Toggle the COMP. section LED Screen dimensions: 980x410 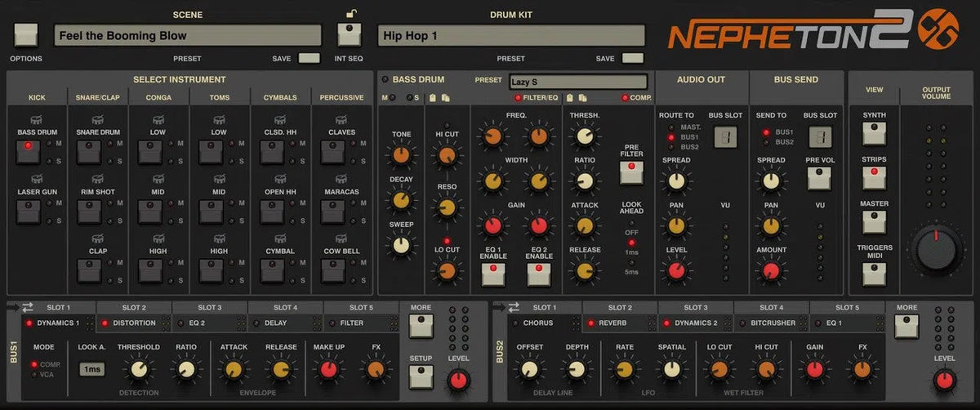pos(626,98)
